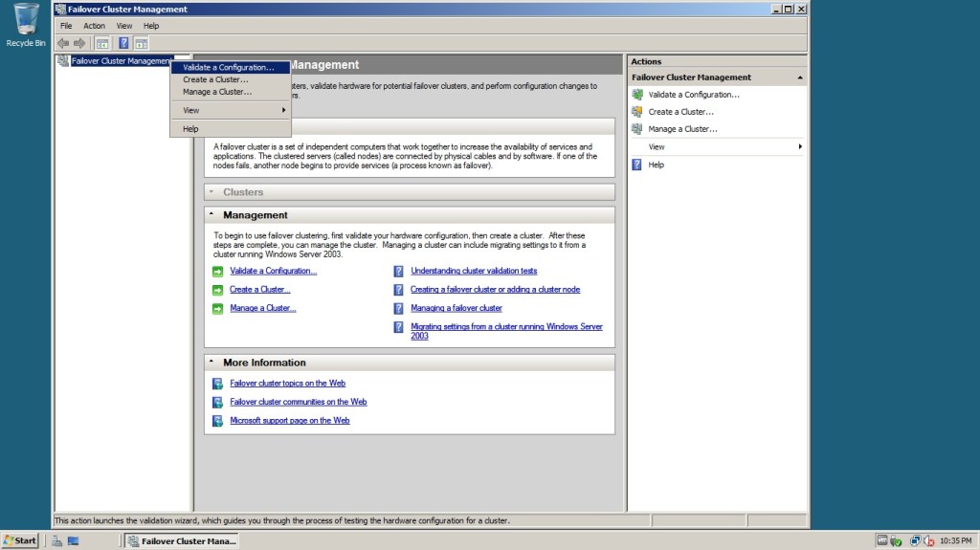The image size is (980, 550).
Task: Collapse the More Information section
Action: click(x=212, y=363)
